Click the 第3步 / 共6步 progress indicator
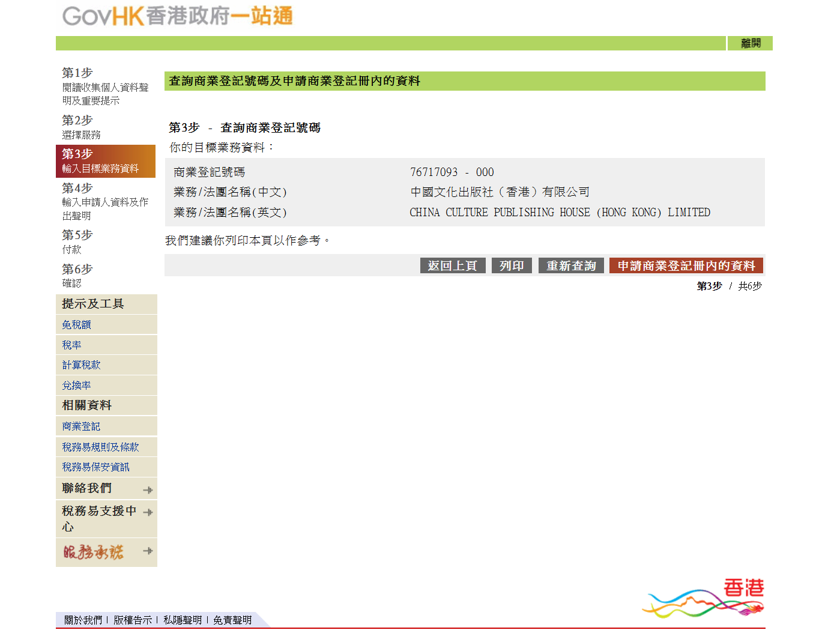Screen dimensions: 840x642 729,286
